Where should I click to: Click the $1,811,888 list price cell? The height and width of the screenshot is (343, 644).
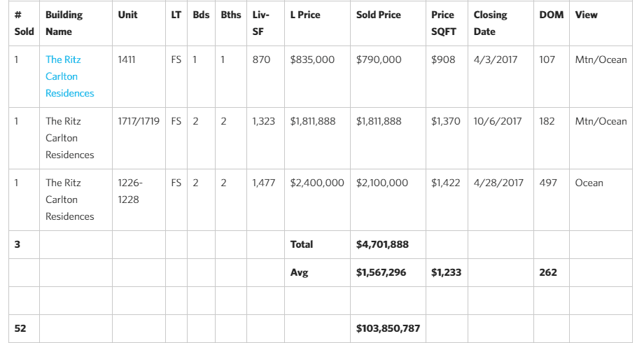[x=313, y=121]
